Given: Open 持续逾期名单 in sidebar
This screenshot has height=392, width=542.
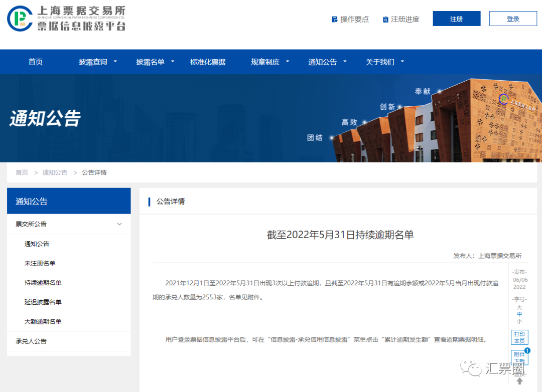Looking at the screenshot, I should point(43,283).
